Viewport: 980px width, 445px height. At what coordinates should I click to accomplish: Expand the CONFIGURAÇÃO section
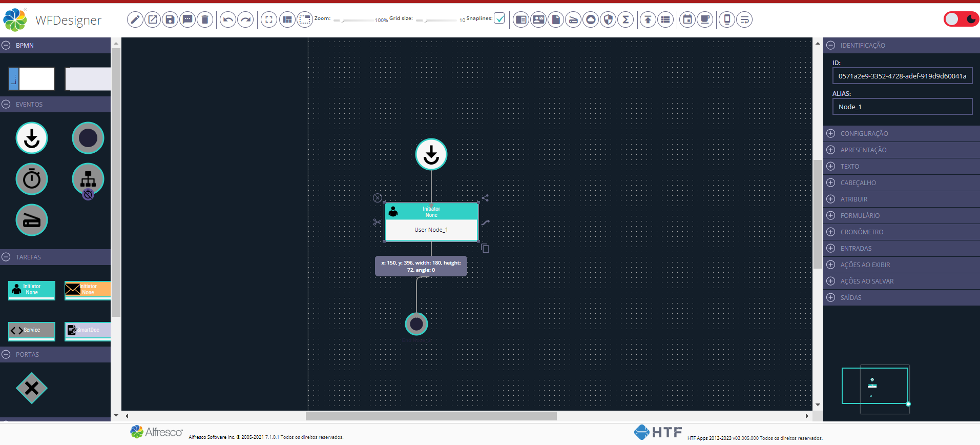(864, 133)
